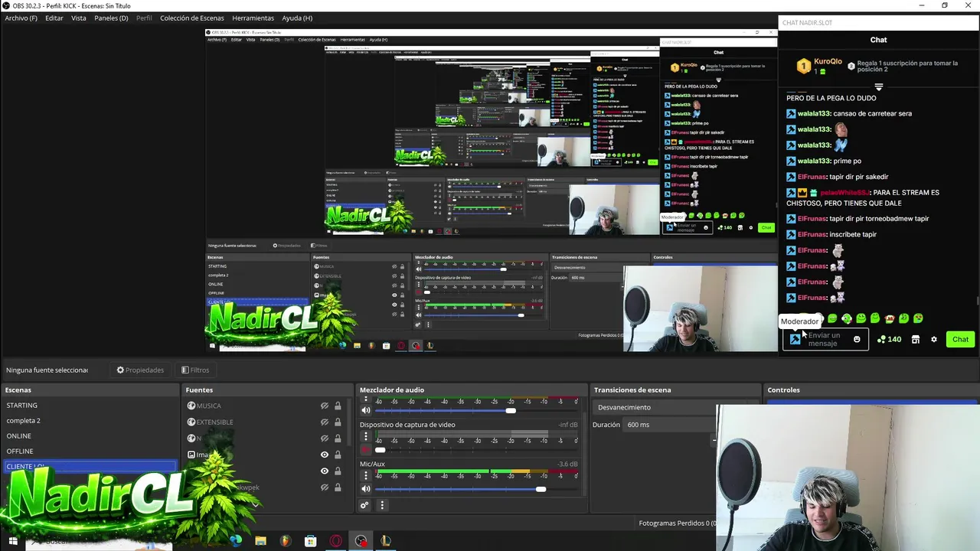Open chat settings gear

click(x=933, y=339)
